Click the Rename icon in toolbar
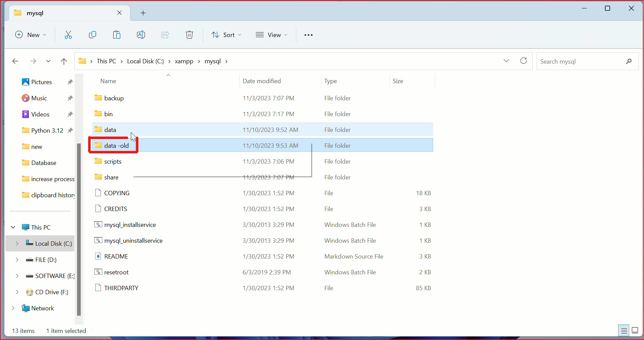Screen dimensions: 644x340 [141, 35]
